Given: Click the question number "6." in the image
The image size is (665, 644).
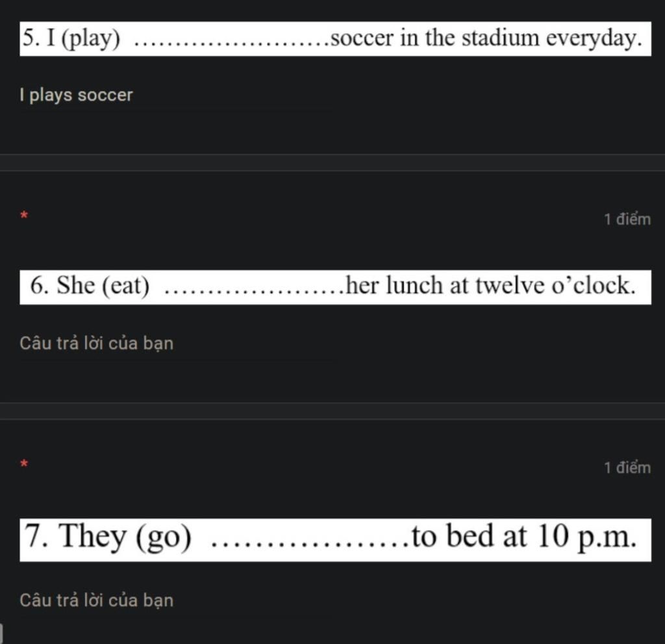Looking at the screenshot, I should pos(40,286).
